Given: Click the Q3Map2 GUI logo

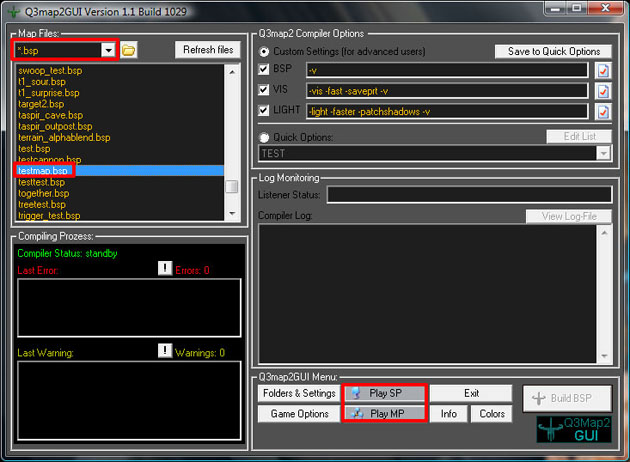Looking at the screenshot, I should pos(574,429).
